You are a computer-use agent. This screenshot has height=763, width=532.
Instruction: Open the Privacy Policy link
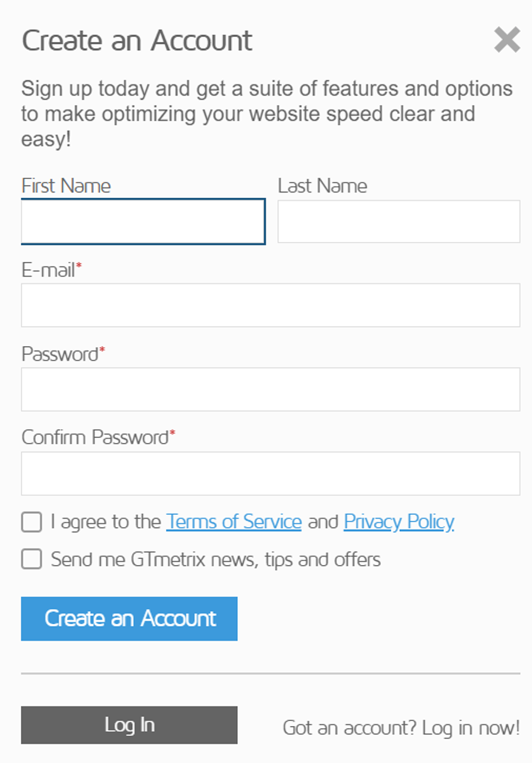398,522
